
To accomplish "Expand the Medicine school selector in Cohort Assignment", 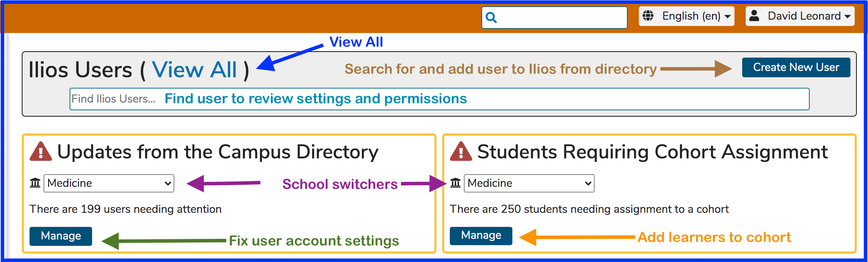I will pyautogui.click(x=529, y=183).
